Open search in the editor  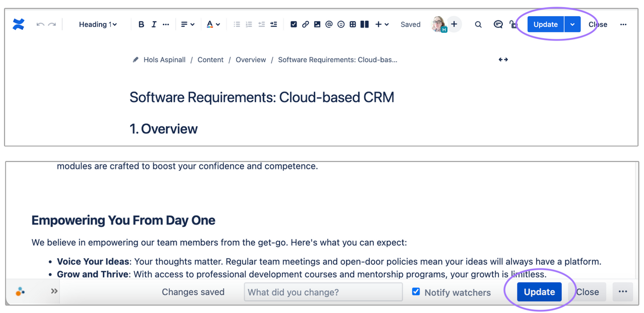[478, 24]
